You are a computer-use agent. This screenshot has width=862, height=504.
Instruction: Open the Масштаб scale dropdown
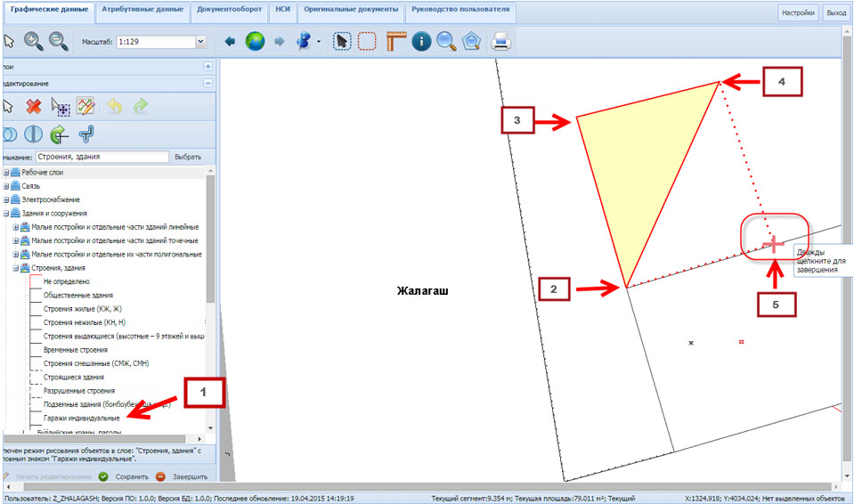click(x=199, y=41)
